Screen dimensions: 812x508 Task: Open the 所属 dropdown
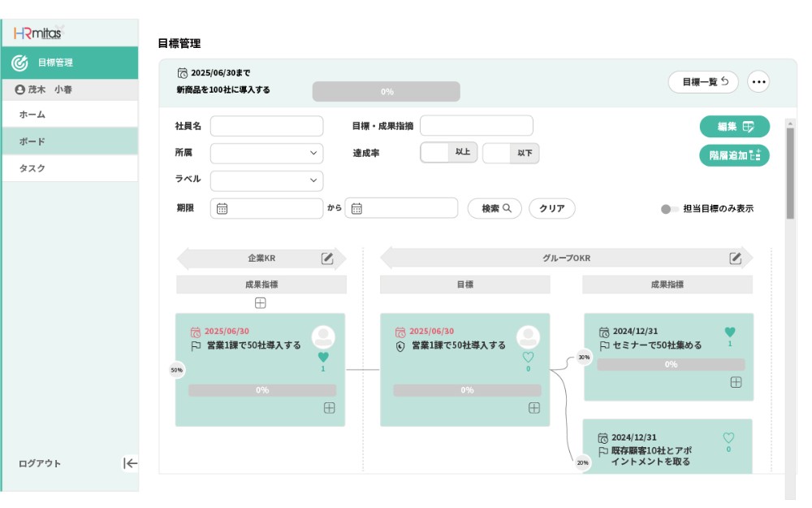point(266,153)
